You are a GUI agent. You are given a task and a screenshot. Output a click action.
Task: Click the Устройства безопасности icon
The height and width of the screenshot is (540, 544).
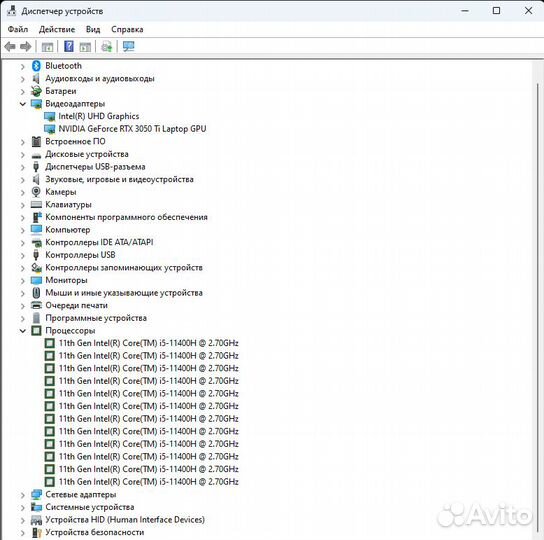click(x=36, y=532)
